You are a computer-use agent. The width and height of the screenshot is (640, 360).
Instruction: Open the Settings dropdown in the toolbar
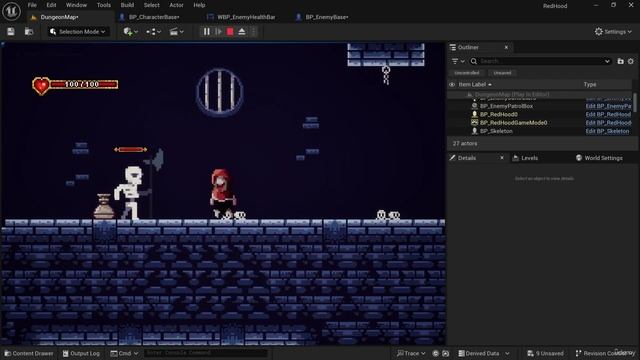point(613,31)
